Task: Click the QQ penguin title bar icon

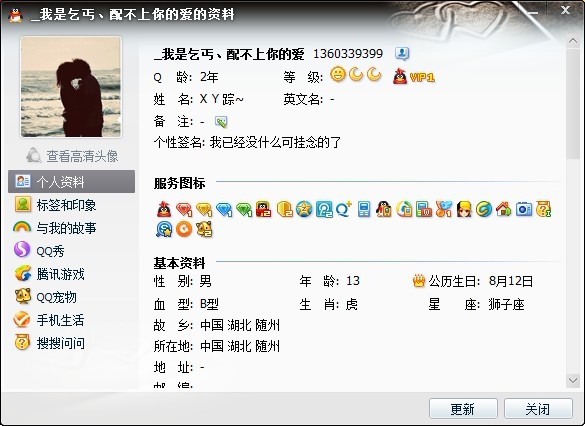Action: click(x=15, y=15)
